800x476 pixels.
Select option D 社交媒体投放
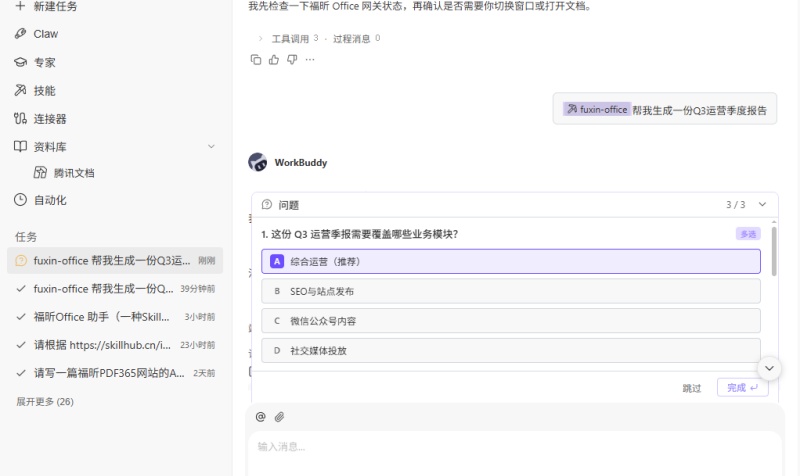[x=511, y=350]
